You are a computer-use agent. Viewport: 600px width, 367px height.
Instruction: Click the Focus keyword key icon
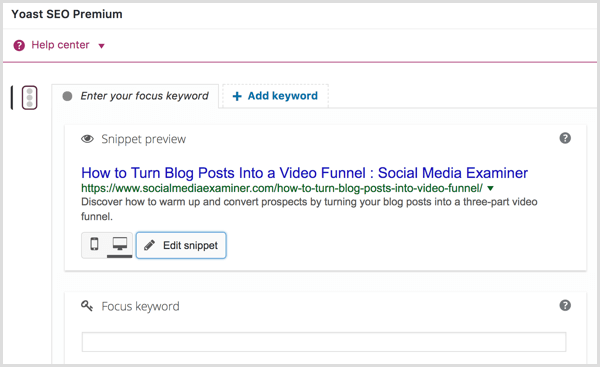87,306
